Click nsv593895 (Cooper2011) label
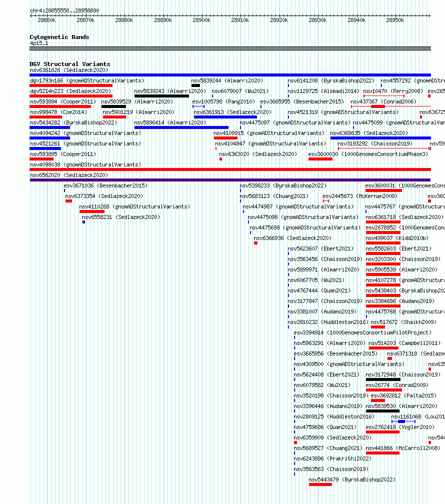This screenshot has height=504, width=445. click(x=63, y=154)
